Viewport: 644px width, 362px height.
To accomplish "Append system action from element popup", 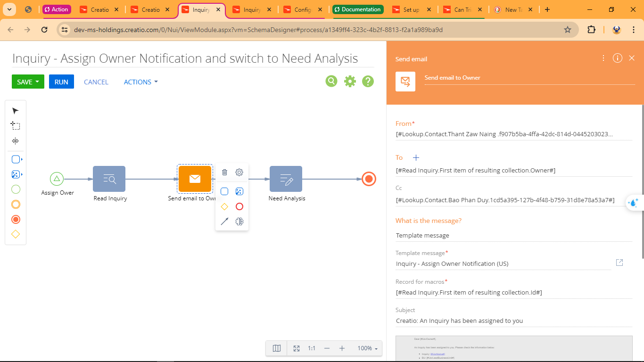I will tap(239, 191).
